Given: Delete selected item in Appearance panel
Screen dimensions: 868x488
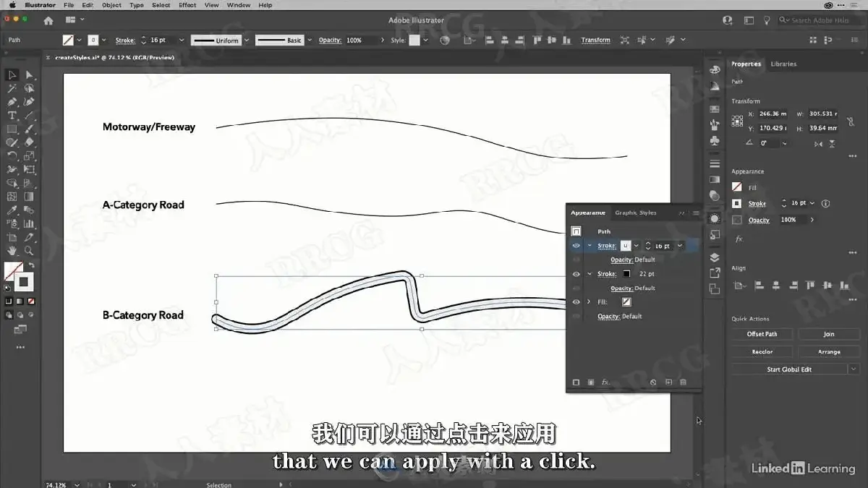Looking at the screenshot, I should pos(683,382).
